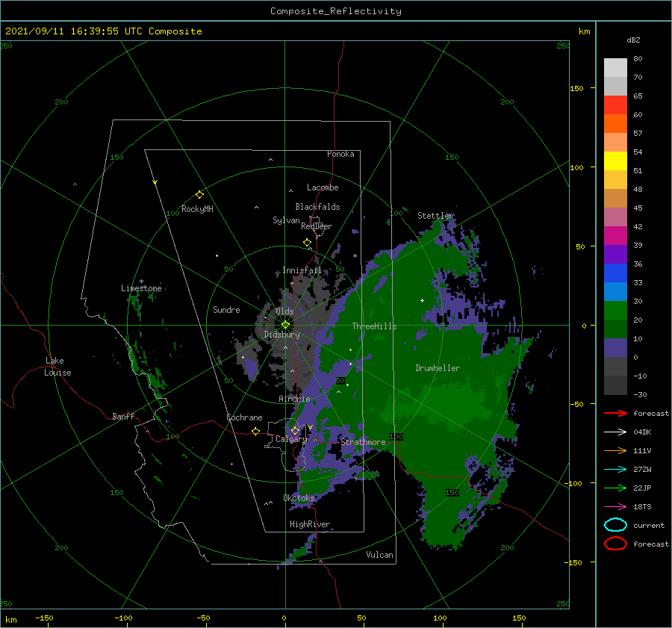This screenshot has height=628, width=672.
Task: Click the Composite_Reflectivity title text
Action: point(336,11)
